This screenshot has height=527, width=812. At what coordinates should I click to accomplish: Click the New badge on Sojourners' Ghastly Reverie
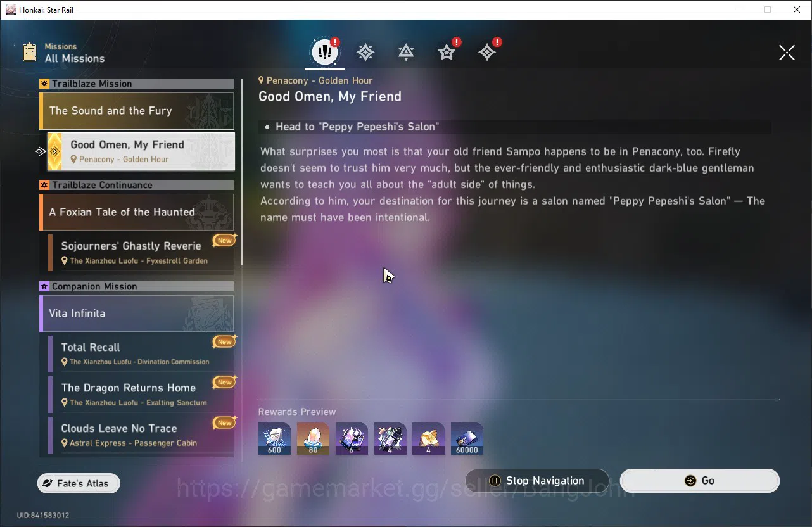pos(224,241)
